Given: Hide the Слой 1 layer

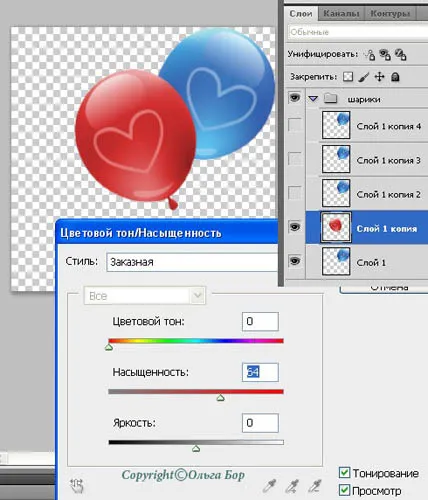Looking at the screenshot, I should pyautogui.click(x=295, y=261).
